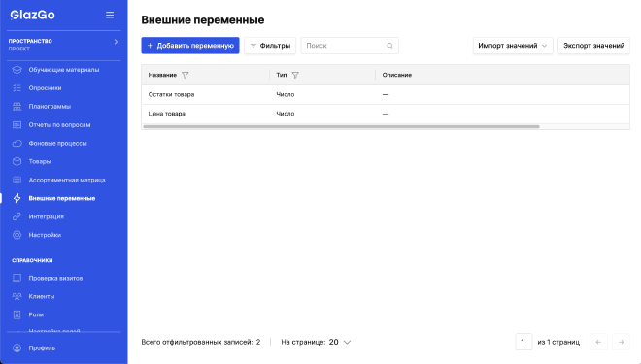Navigate to Товары
This screenshot has height=364, width=641.
pyautogui.click(x=40, y=162)
